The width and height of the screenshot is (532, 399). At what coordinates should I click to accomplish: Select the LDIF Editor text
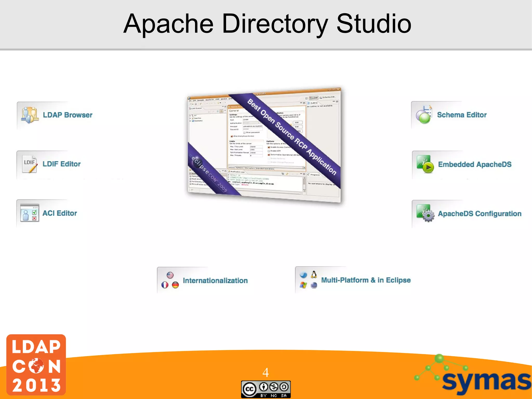(x=62, y=164)
